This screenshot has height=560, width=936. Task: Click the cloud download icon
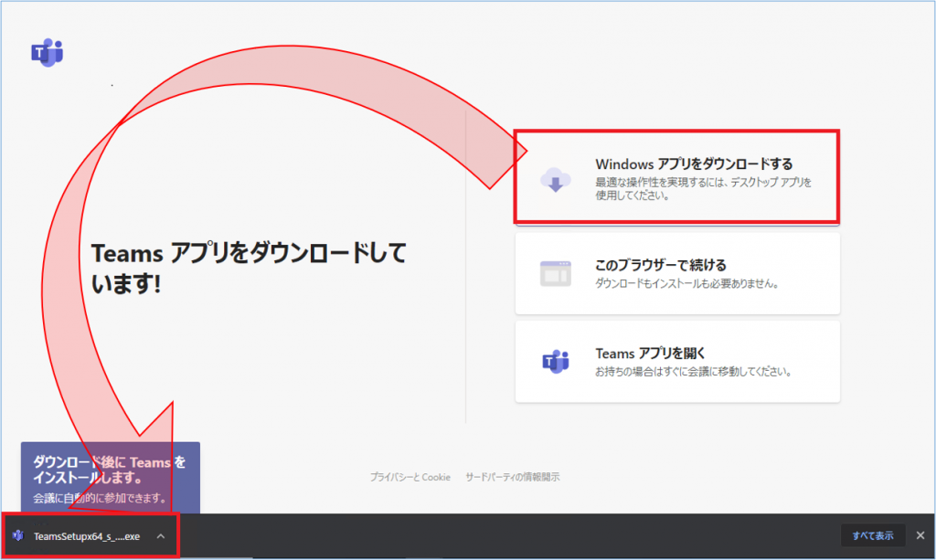(555, 179)
